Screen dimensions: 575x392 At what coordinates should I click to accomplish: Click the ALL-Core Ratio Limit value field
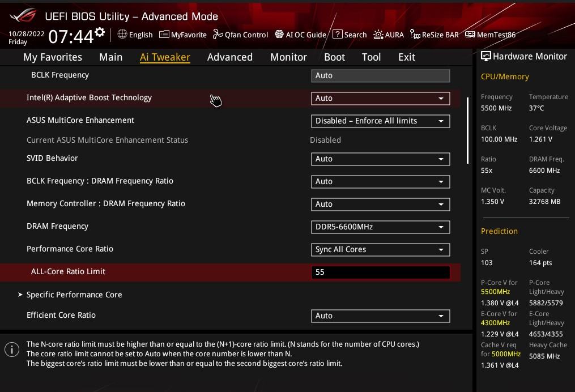380,272
